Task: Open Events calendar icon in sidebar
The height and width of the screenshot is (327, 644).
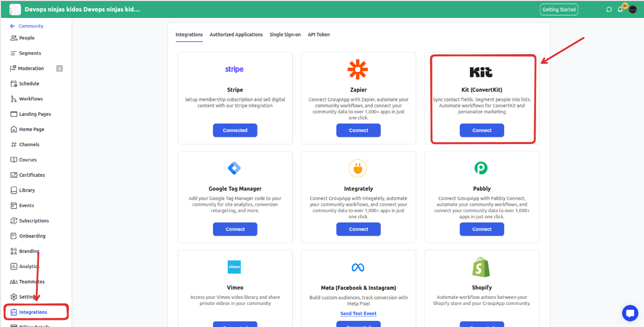Action: pyautogui.click(x=14, y=206)
